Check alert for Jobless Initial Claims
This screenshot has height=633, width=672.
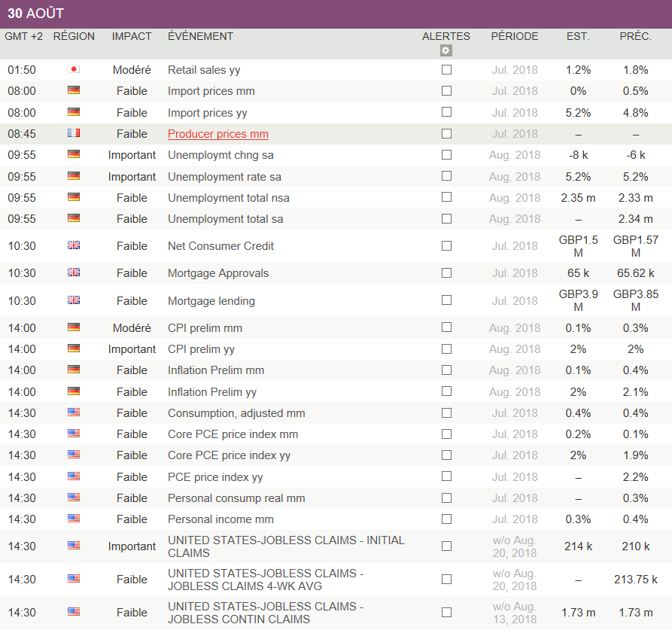446,546
